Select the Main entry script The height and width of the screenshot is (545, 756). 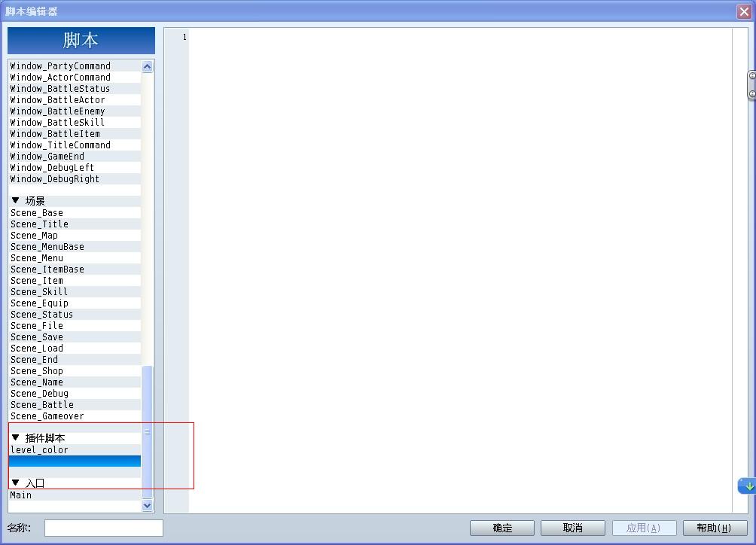(x=75, y=495)
